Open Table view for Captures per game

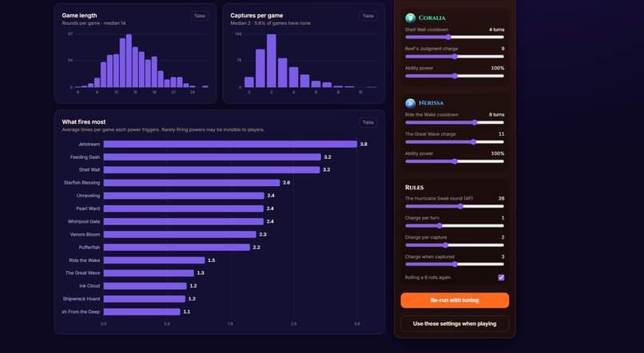[368, 16]
